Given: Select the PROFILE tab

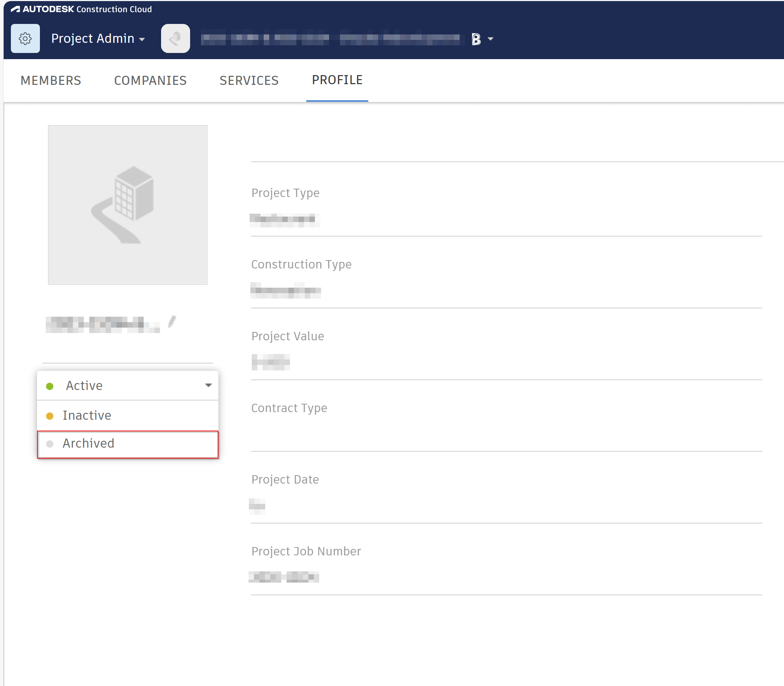Looking at the screenshot, I should pyautogui.click(x=337, y=79).
